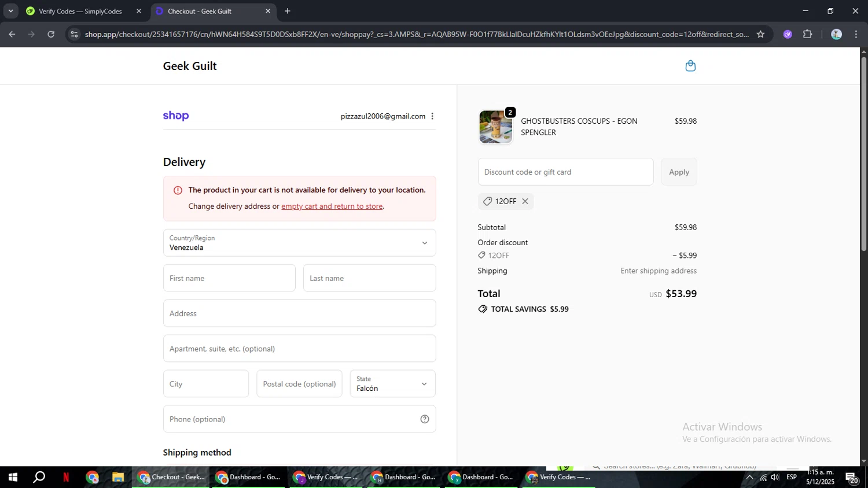Viewport: 868px width, 488px height.
Task: Switch to Checkout - Geek taskbar window
Action: point(171,478)
